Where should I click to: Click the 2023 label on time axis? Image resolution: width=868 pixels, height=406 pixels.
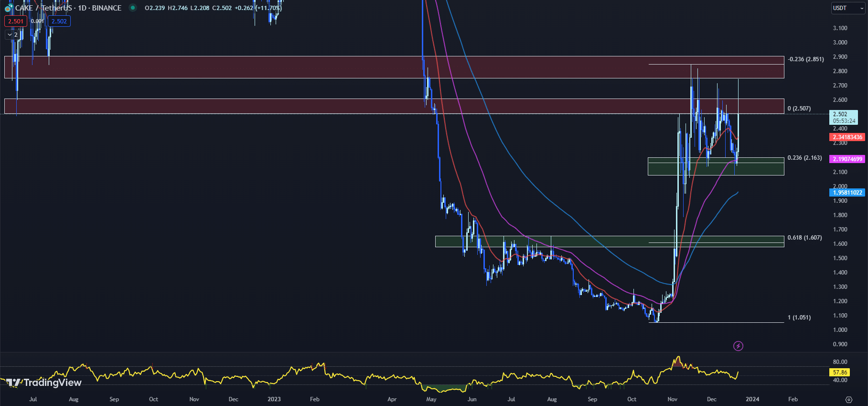[x=274, y=399]
